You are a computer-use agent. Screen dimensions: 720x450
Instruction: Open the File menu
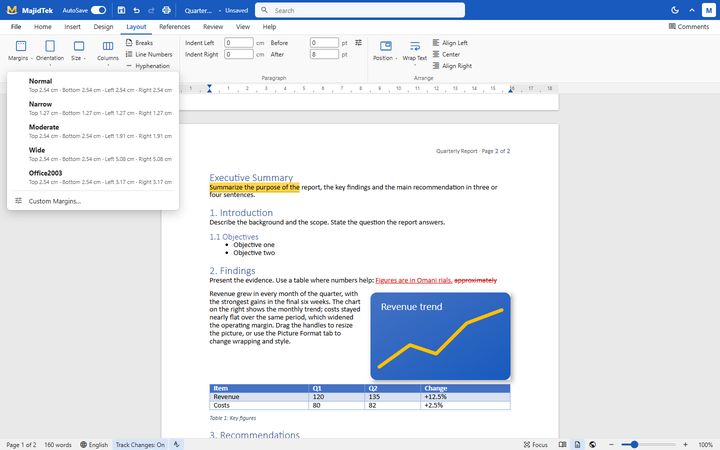16,27
